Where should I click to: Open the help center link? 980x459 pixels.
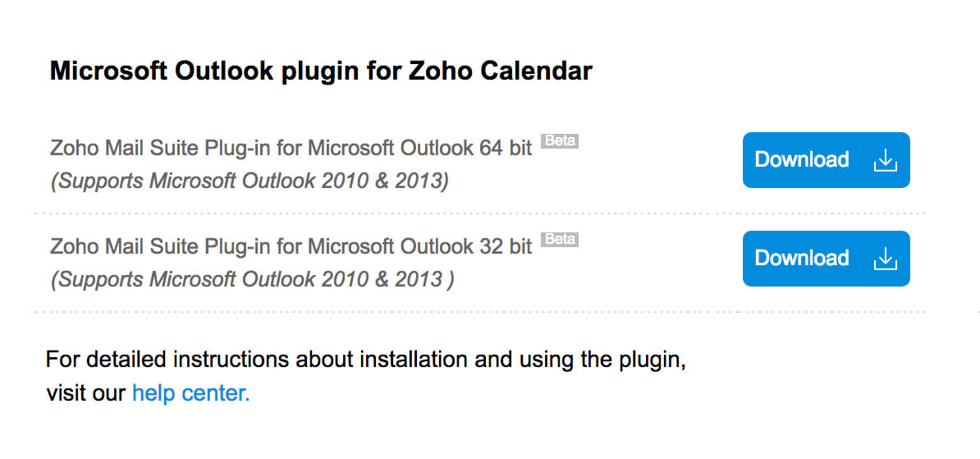click(190, 393)
